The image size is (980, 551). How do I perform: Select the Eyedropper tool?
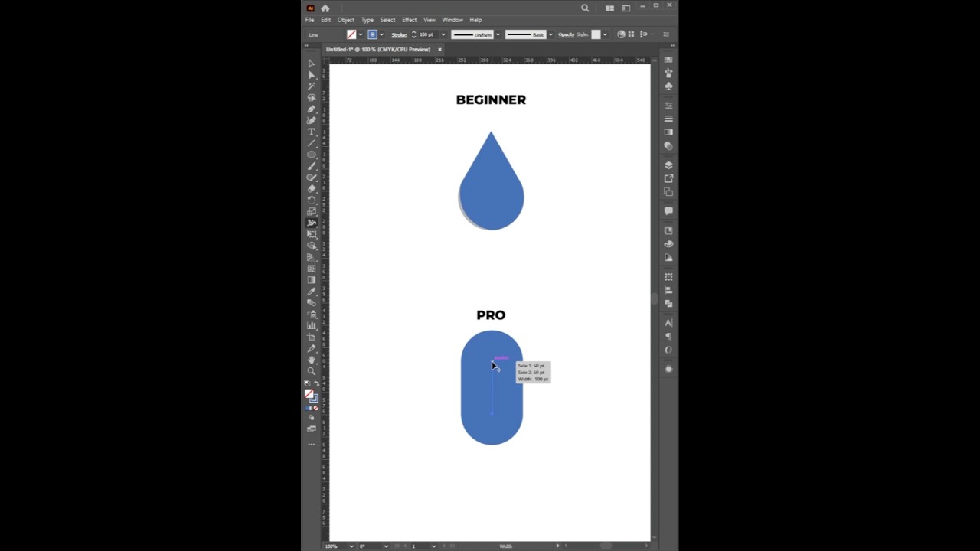(312, 292)
